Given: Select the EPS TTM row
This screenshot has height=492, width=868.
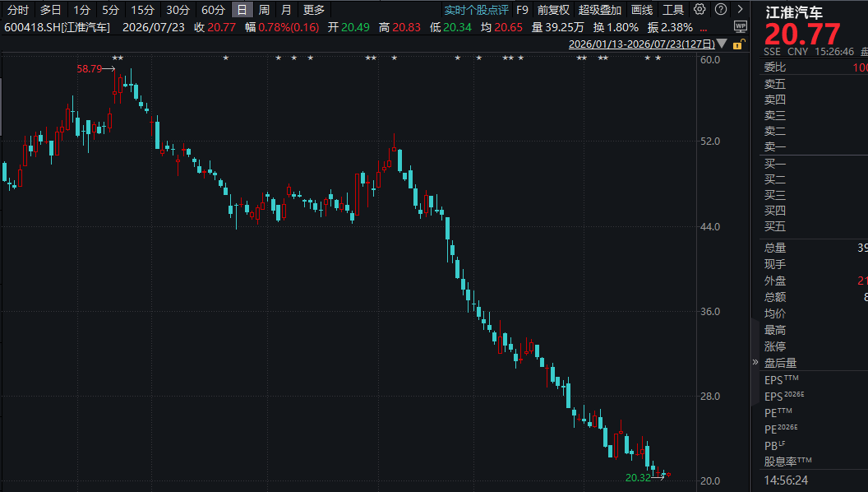Looking at the screenshot, I should tap(813, 380).
